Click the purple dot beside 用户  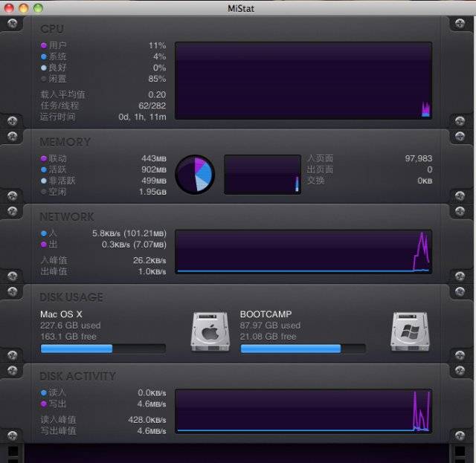[x=44, y=46]
